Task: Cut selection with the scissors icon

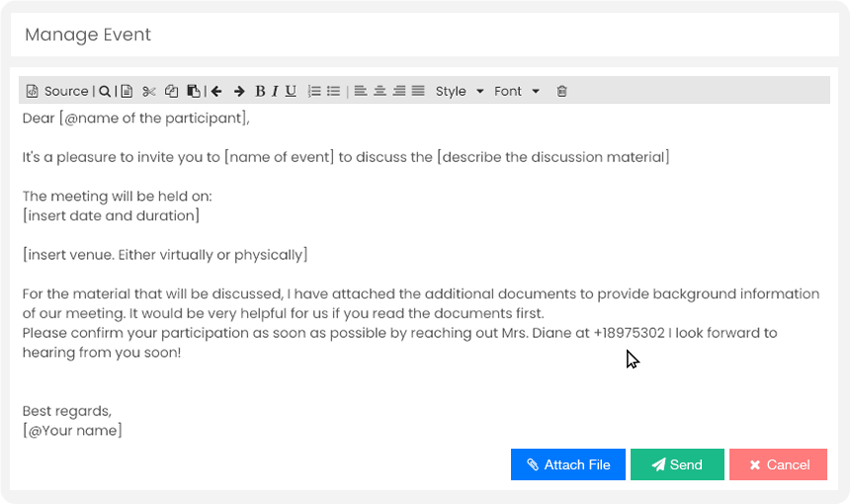Action: pyautogui.click(x=149, y=91)
